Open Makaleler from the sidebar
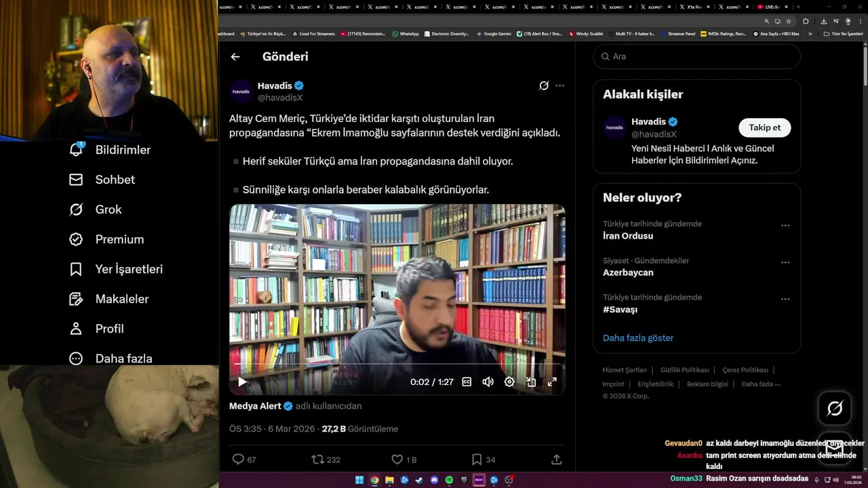 [x=108, y=299]
